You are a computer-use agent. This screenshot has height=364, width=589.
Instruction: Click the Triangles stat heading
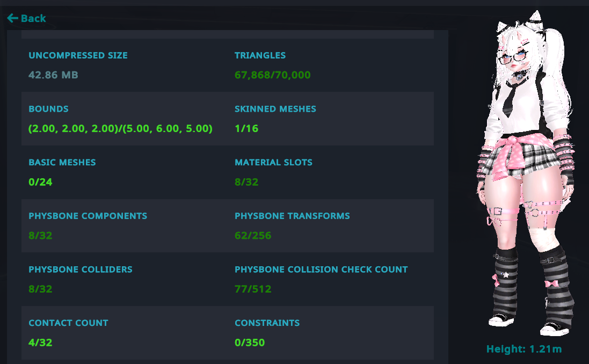coord(260,55)
